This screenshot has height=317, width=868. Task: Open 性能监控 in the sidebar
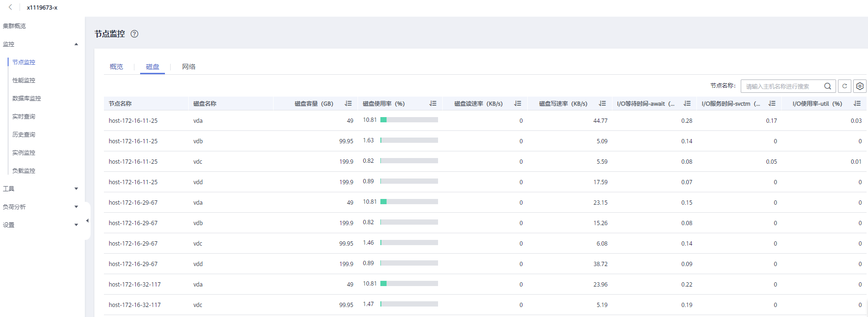pos(24,80)
